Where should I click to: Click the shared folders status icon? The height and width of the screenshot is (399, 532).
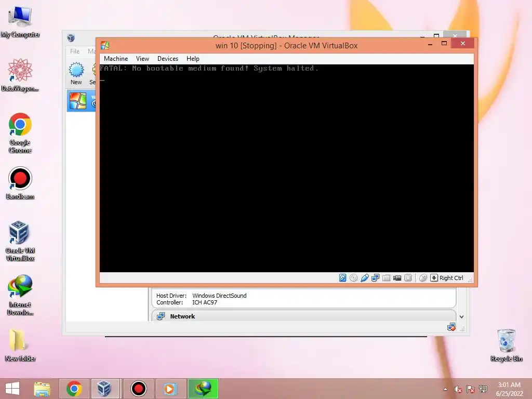(x=386, y=278)
